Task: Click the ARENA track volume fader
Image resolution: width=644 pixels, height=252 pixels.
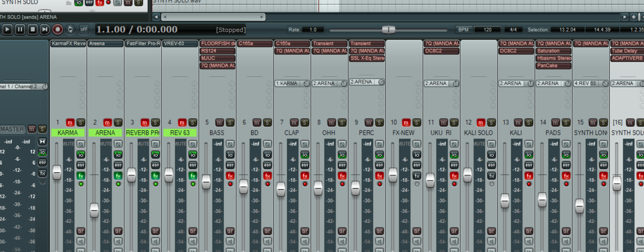Action: (x=94, y=210)
